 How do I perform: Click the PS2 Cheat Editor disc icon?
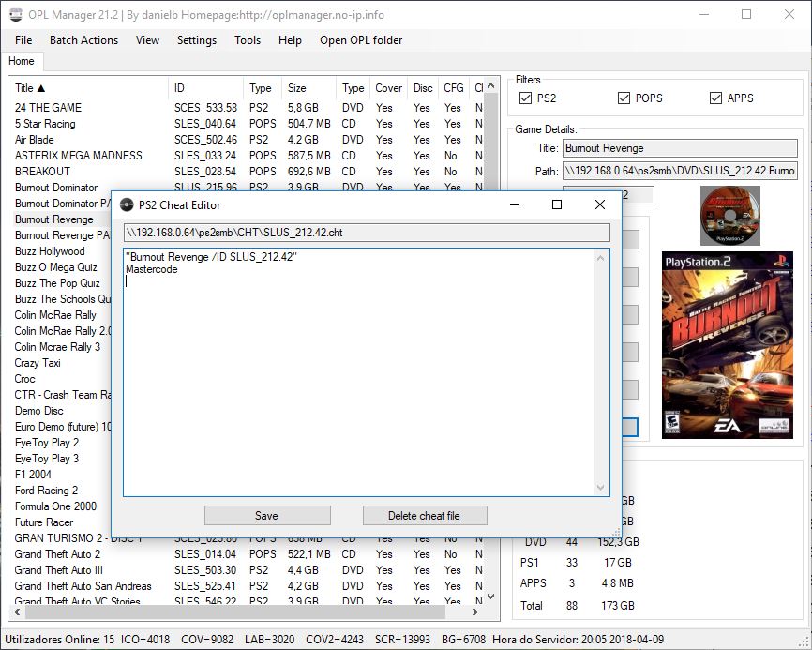coord(127,205)
